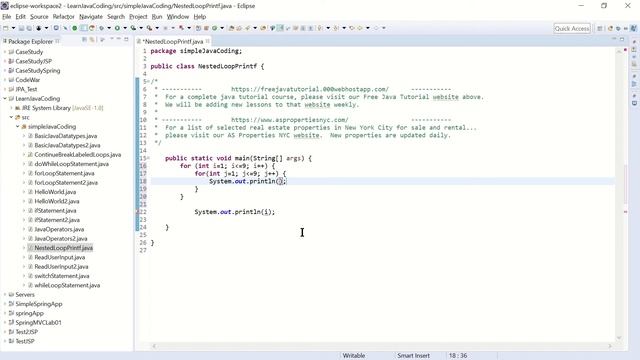Select the NestedLoopPrintf.java editor tab
This screenshot has width=640, height=360.
click(x=173, y=41)
